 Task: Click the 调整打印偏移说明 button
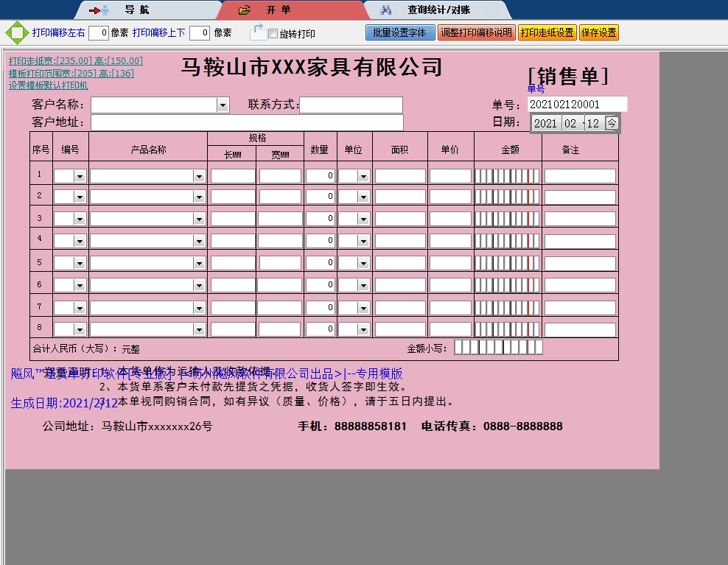476,33
